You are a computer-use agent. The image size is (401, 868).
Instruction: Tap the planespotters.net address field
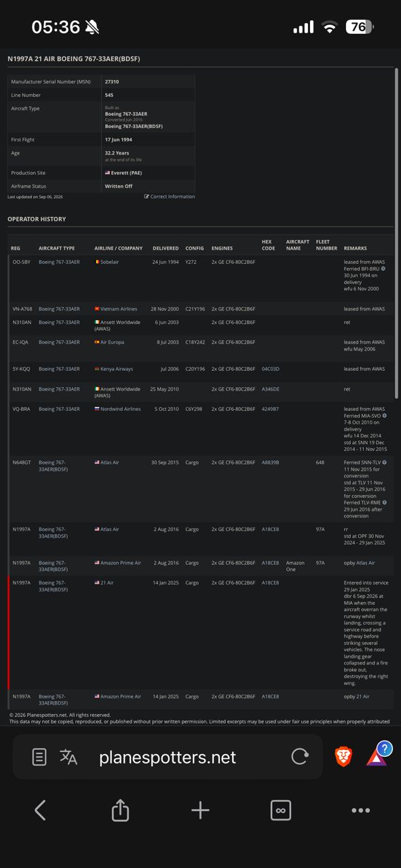pyautogui.click(x=168, y=757)
